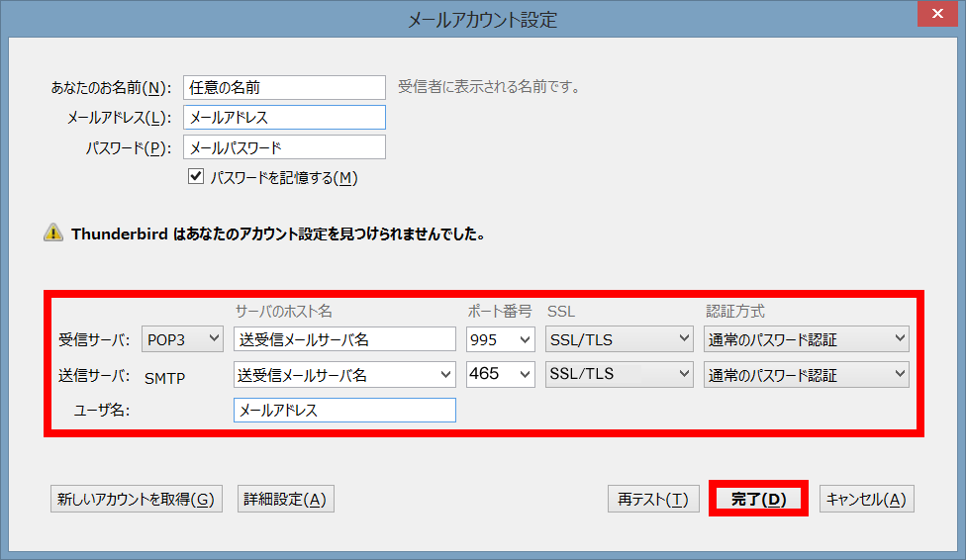
Task: Click the 完了(D) button
Action: (x=758, y=499)
